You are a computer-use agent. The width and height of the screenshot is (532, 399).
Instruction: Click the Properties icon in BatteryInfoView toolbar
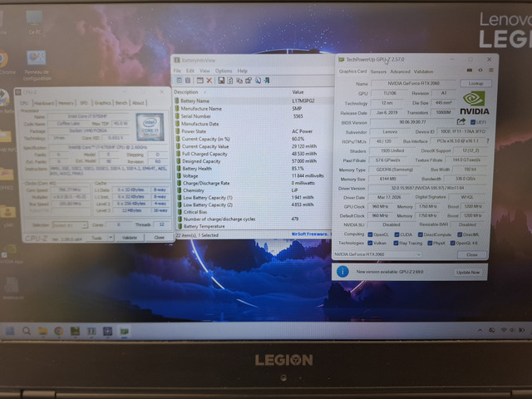tap(249, 81)
